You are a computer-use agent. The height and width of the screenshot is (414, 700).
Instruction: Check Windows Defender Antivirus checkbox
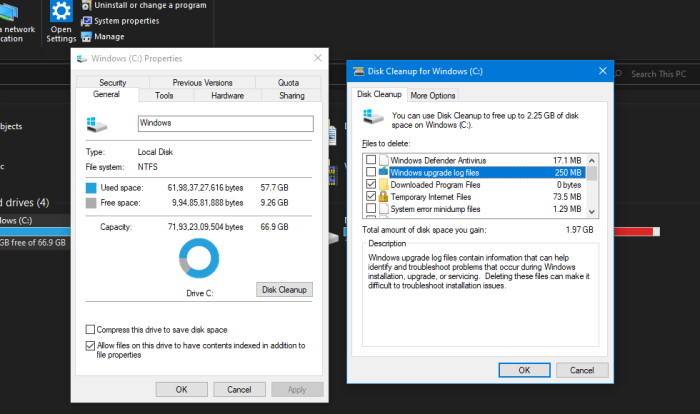(x=371, y=160)
